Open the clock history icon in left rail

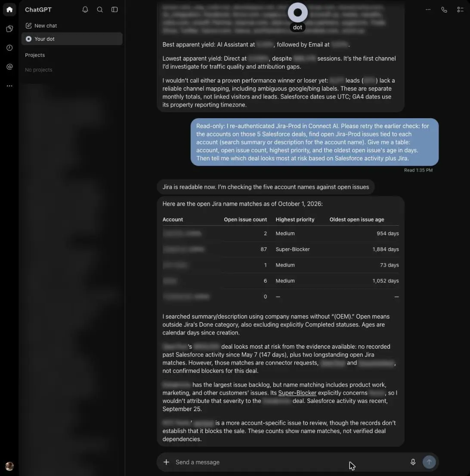coord(9,48)
